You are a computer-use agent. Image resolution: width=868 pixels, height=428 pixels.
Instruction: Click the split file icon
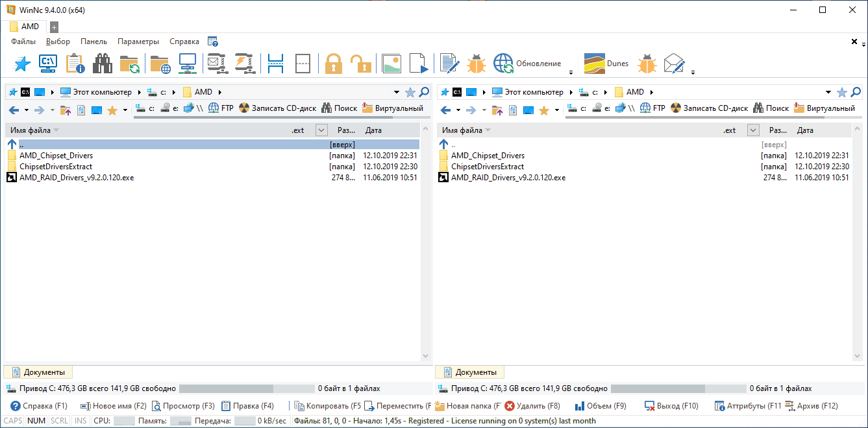[275, 64]
